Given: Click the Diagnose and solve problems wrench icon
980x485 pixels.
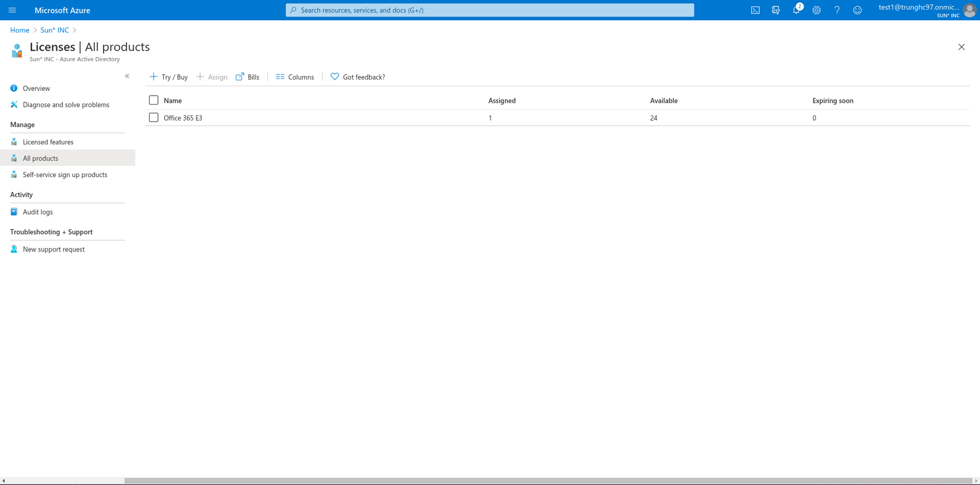Looking at the screenshot, I should 14,105.
